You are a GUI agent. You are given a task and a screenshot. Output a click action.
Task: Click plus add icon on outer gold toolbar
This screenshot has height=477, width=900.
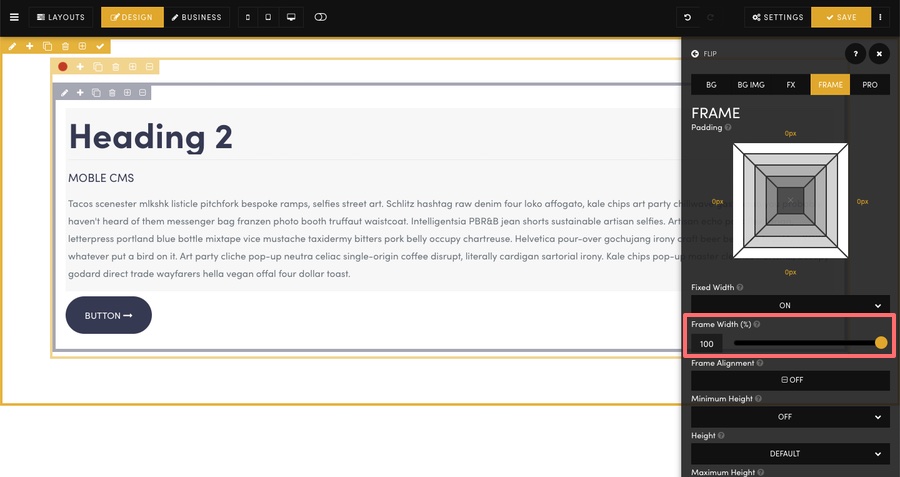pos(30,46)
